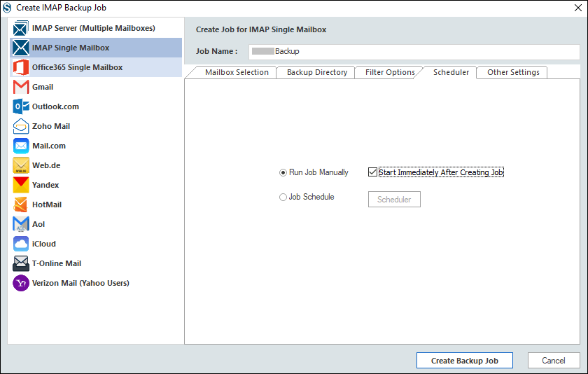
Task: Click the Gmail list label
Action: (43, 87)
